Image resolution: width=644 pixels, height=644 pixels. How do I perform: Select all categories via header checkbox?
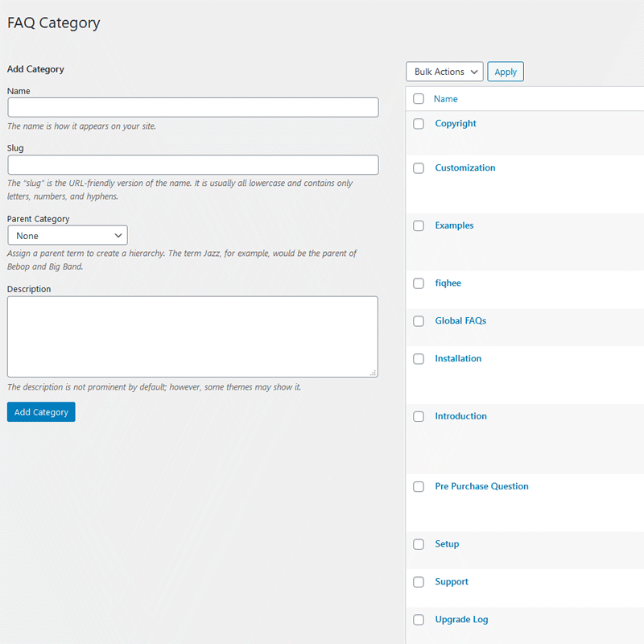tap(418, 98)
